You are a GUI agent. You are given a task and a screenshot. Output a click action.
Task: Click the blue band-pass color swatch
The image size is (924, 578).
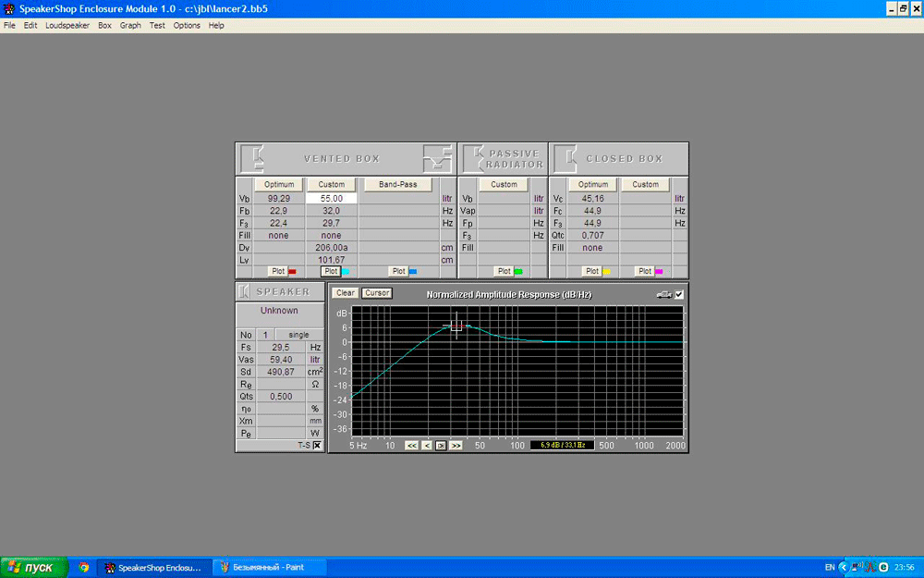point(413,272)
